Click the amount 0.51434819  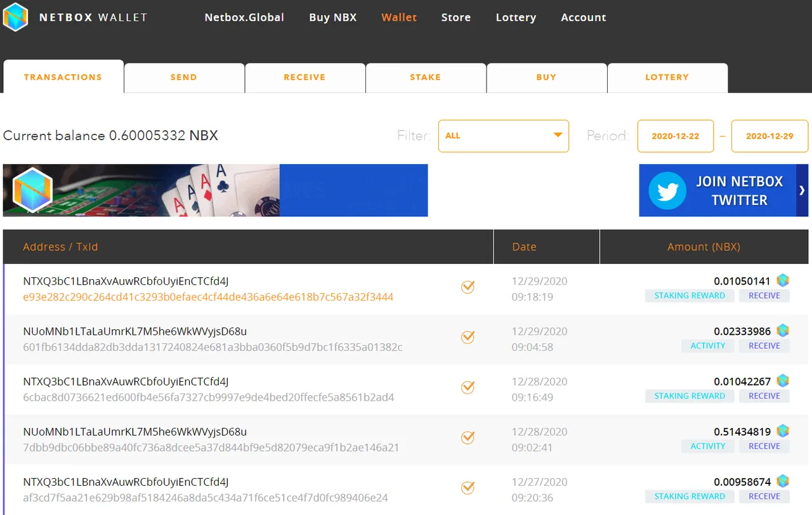point(742,432)
